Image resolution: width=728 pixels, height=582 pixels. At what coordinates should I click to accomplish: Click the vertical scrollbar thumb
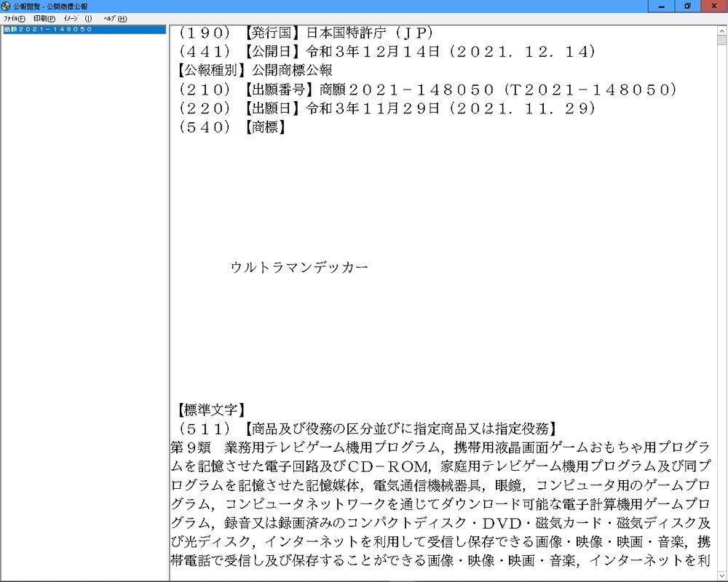coord(721,41)
